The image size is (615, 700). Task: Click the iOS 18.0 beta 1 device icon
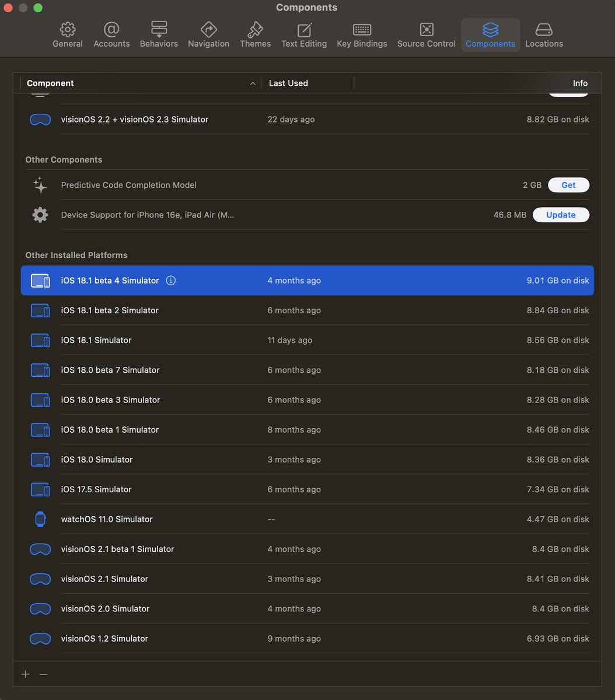click(x=40, y=430)
